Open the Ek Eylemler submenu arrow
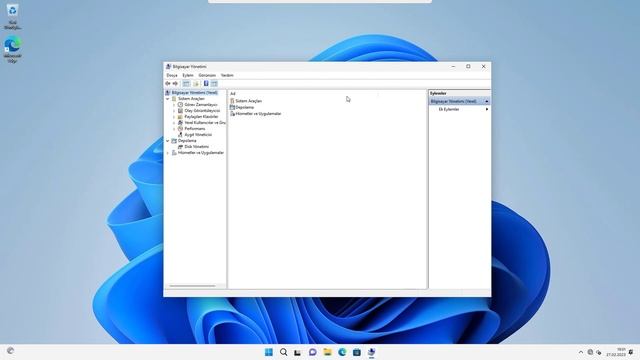The width and height of the screenshot is (640, 360). coord(487,109)
